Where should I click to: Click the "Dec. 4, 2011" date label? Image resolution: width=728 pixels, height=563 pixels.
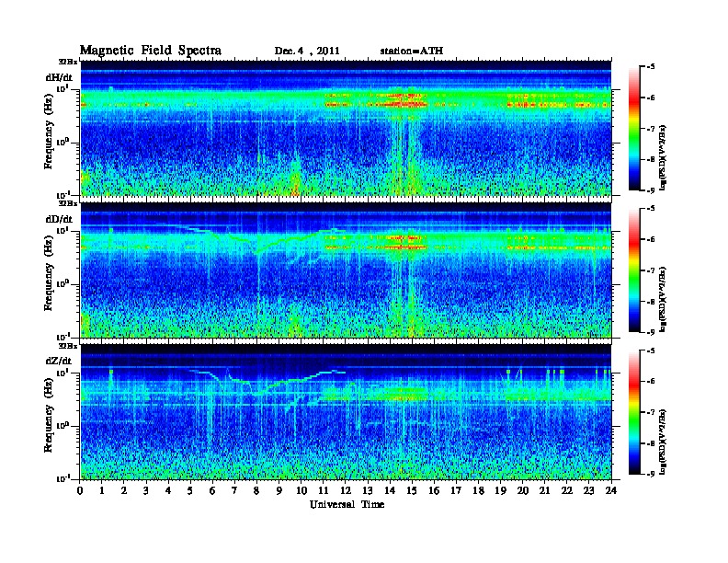pyautogui.click(x=307, y=52)
